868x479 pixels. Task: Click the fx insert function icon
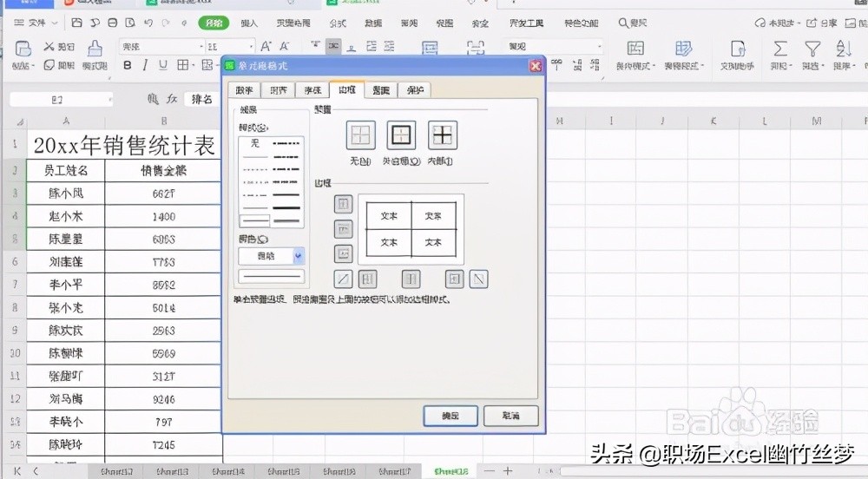(172, 99)
